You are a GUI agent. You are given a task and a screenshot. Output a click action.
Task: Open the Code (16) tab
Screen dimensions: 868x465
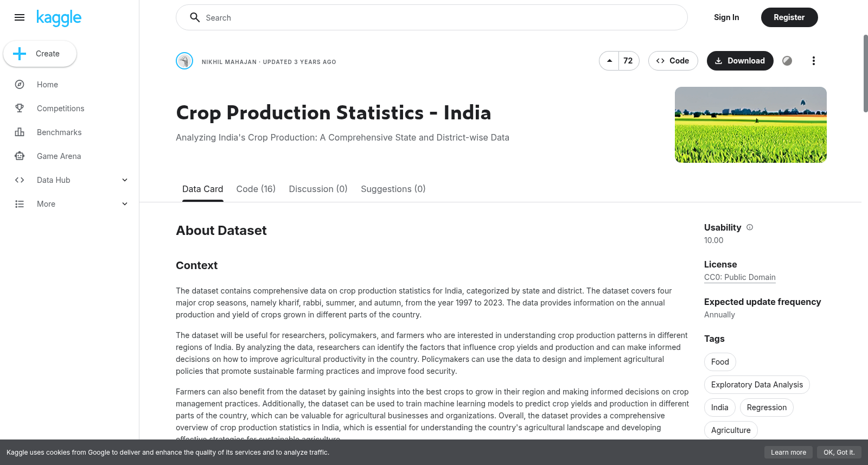[x=256, y=189]
